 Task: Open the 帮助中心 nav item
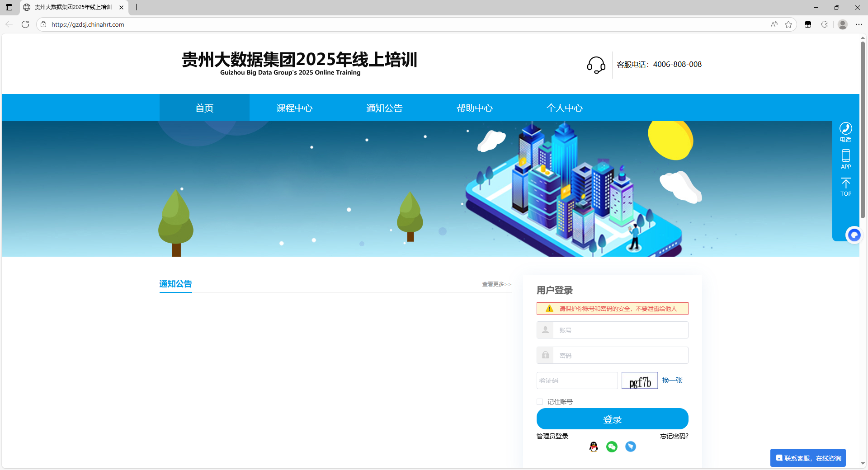coord(474,108)
